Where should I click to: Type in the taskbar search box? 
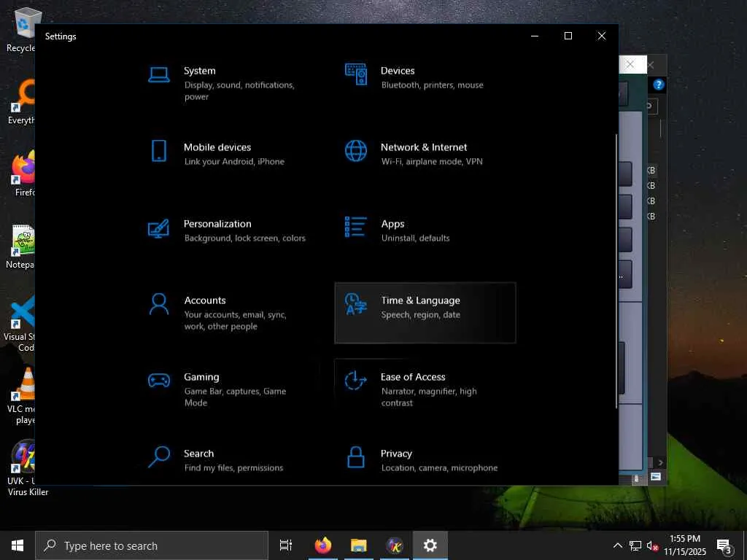coord(152,545)
